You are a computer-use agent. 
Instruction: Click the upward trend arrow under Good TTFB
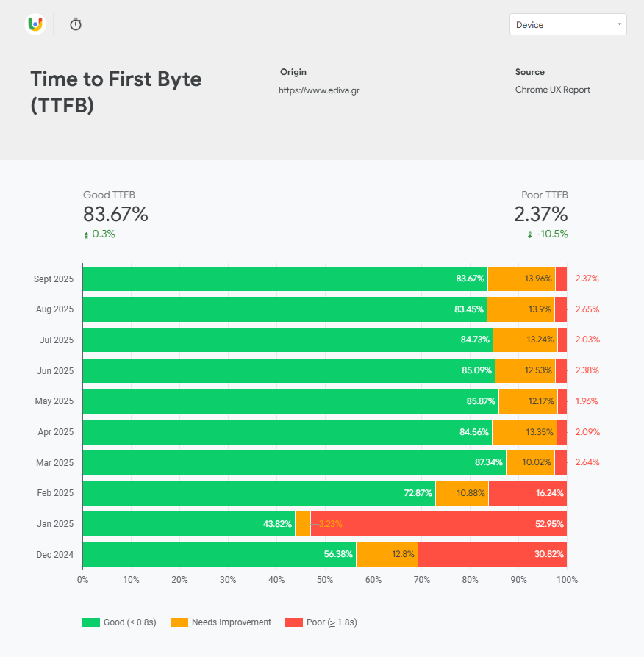click(x=87, y=234)
